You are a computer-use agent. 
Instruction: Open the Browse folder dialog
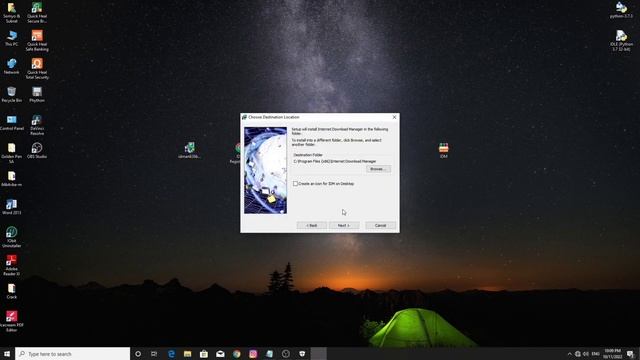378,169
